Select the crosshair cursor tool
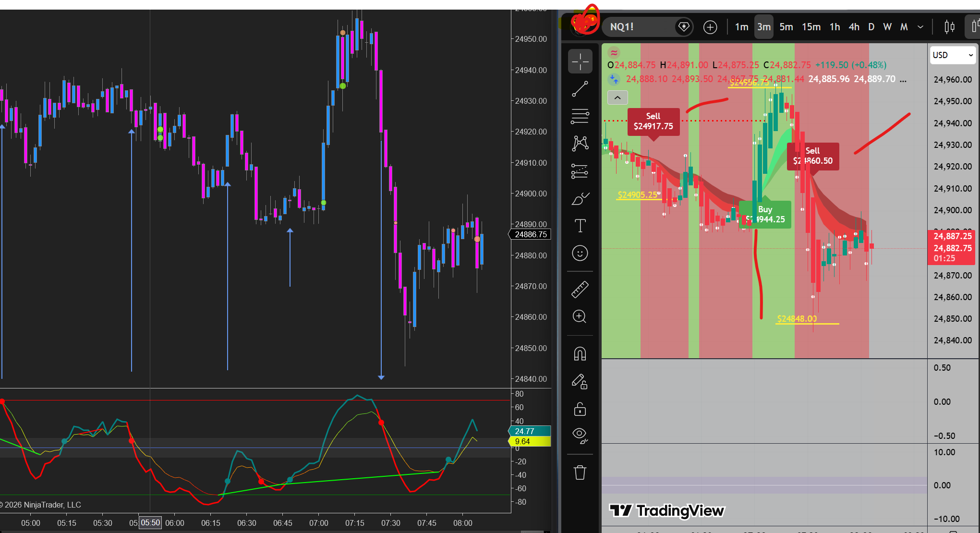 pos(580,61)
